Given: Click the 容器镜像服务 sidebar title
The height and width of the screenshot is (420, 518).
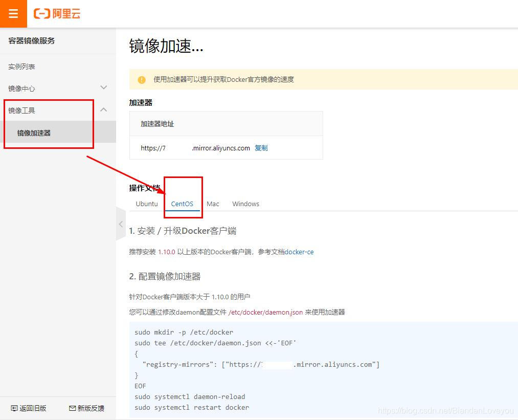Looking at the screenshot, I should [x=31, y=40].
